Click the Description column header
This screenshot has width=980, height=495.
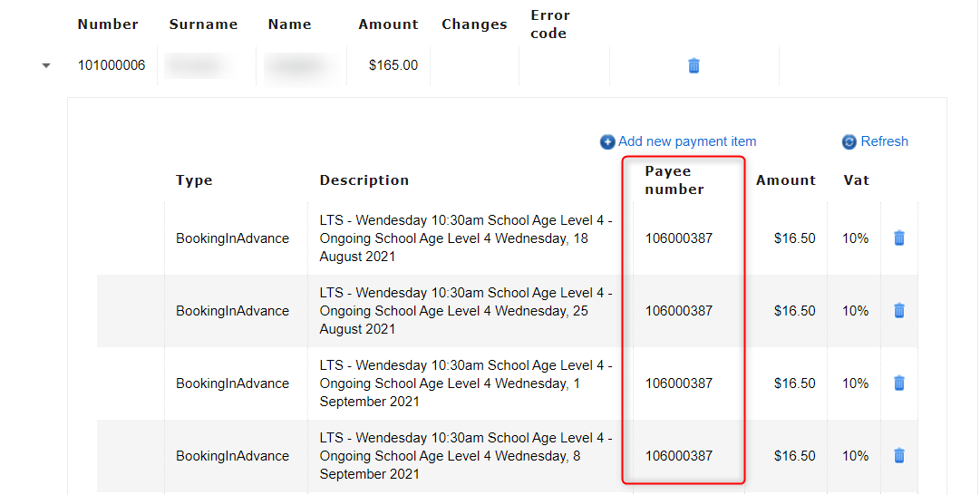click(x=364, y=180)
